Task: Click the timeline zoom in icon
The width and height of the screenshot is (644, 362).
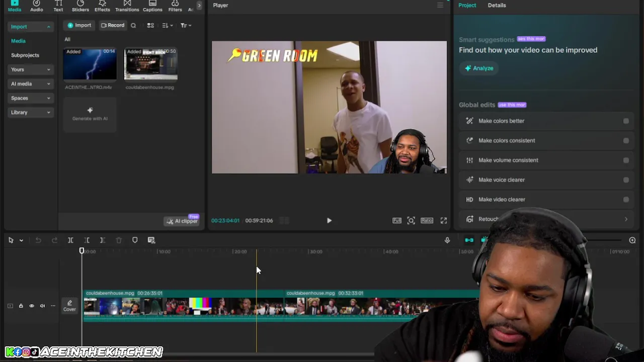Action: coord(632,240)
